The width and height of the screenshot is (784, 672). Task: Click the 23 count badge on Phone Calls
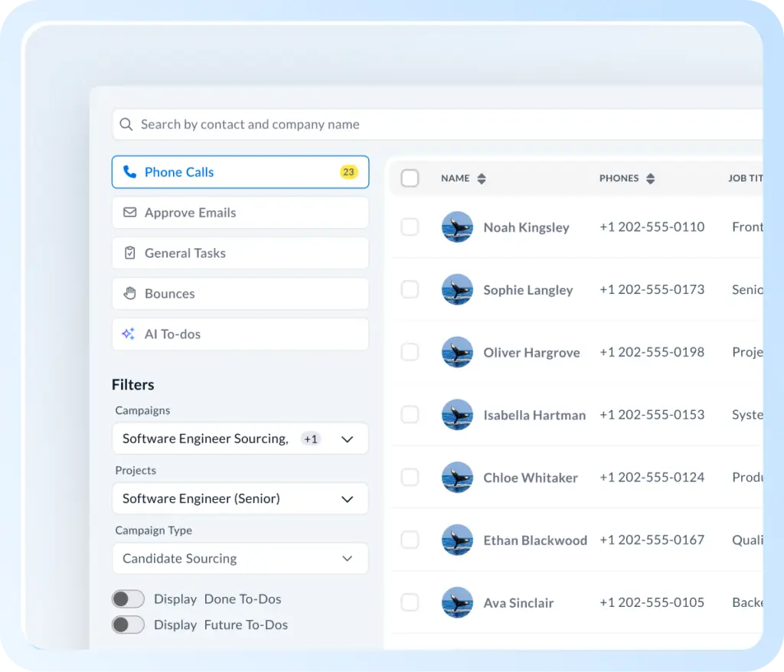point(348,172)
